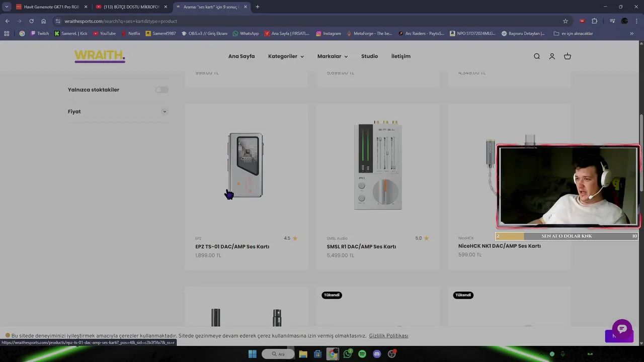The width and height of the screenshot is (644, 362).
Task: Open a new browser tab
Action: (258, 7)
